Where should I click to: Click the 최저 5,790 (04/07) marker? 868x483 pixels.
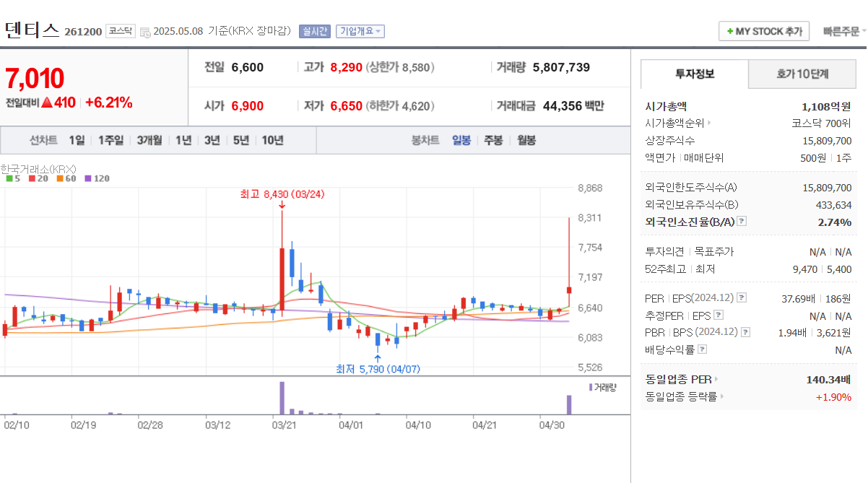tap(378, 369)
